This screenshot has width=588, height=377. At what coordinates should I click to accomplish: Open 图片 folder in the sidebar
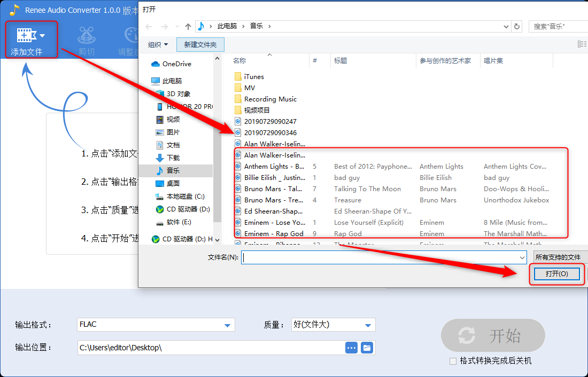click(x=168, y=132)
